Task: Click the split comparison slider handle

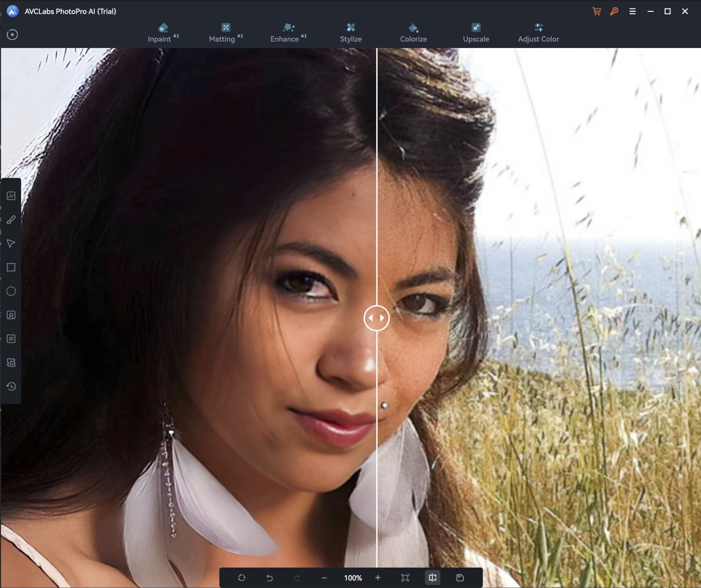Action: (377, 318)
